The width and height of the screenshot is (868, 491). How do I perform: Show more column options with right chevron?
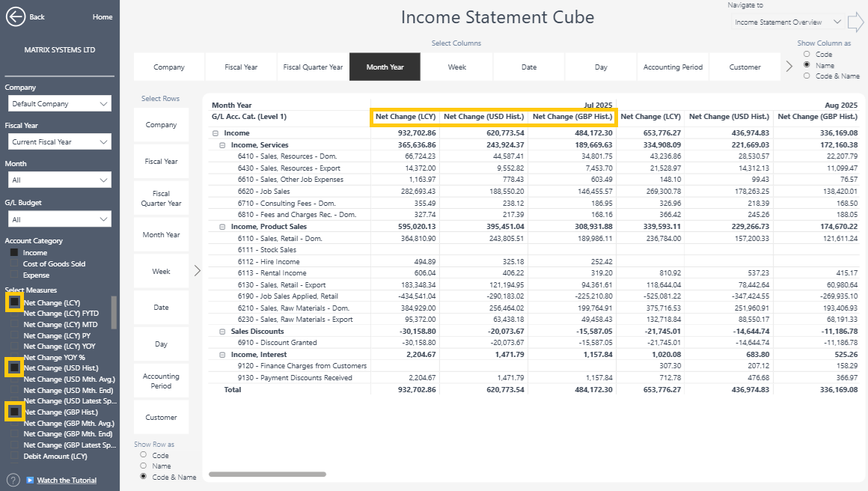click(789, 67)
